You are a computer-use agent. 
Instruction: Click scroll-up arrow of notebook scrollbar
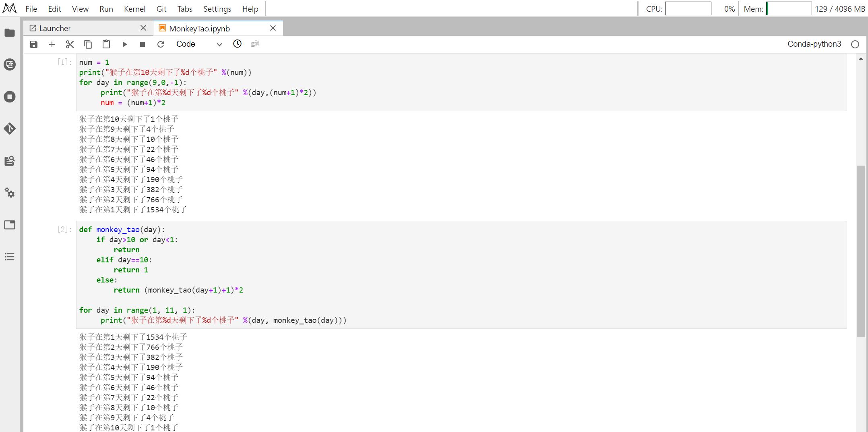click(861, 59)
